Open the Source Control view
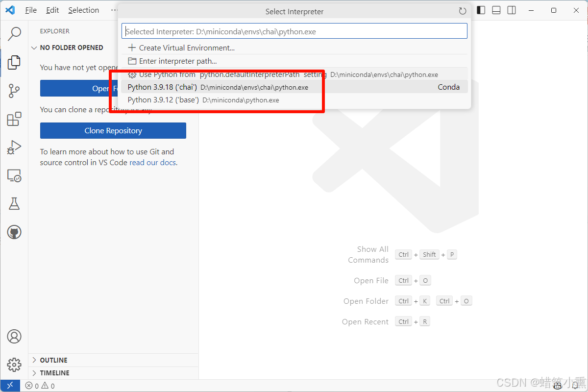The width and height of the screenshot is (588, 392). pos(14,91)
